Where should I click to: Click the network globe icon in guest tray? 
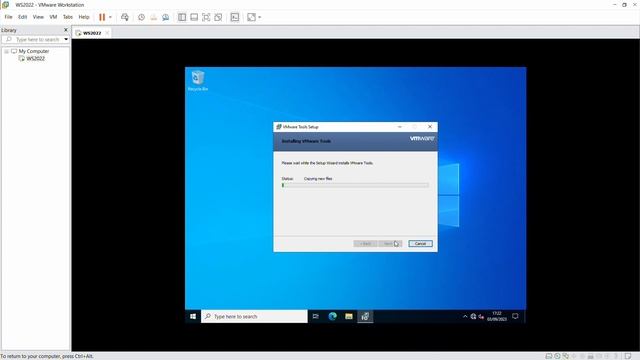(x=473, y=316)
